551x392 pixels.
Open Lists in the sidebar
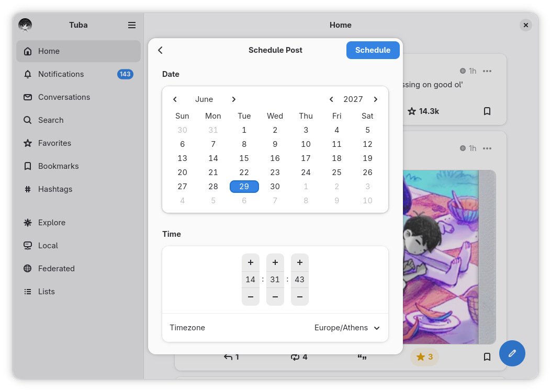[x=78, y=292]
